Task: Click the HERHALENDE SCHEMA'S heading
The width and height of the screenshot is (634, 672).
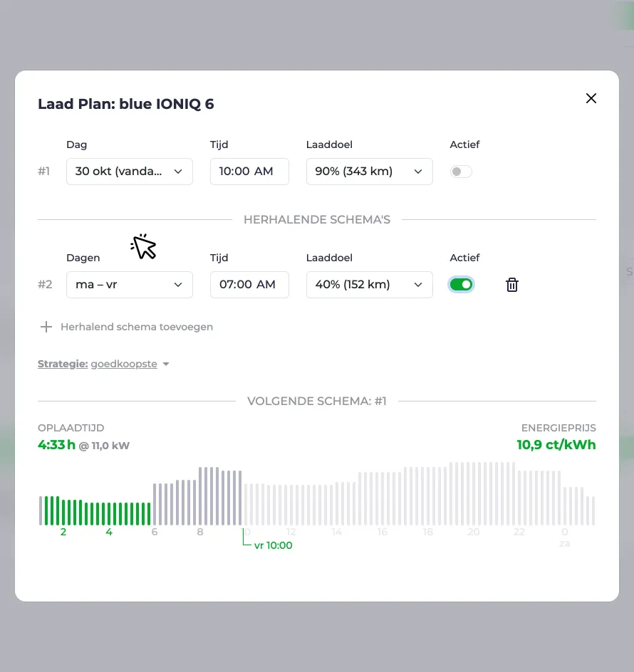Action: [317, 219]
